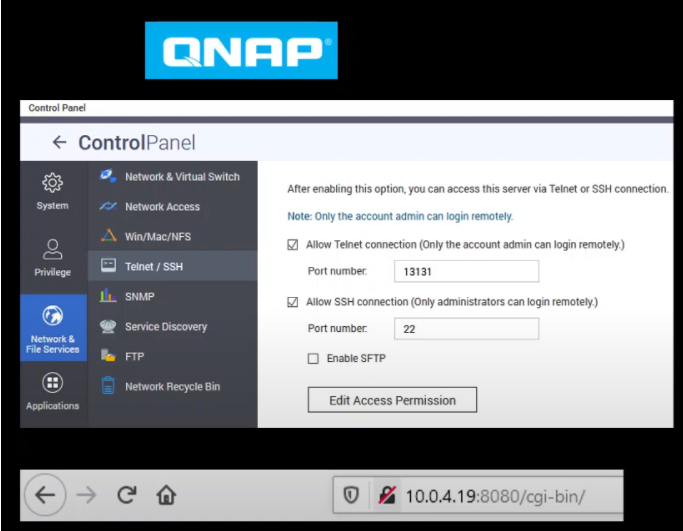
Task: Open the Applications grid category
Action: pyautogui.click(x=52, y=391)
